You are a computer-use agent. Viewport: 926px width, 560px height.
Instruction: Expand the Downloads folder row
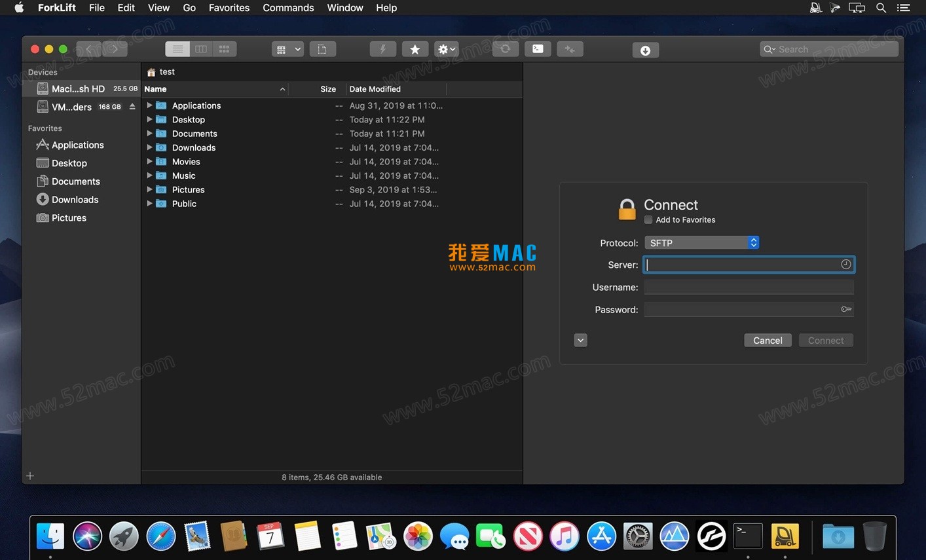[x=149, y=147]
